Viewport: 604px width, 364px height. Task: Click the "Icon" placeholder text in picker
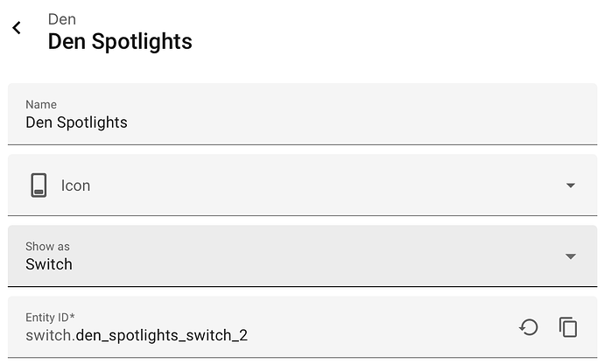pos(75,185)
